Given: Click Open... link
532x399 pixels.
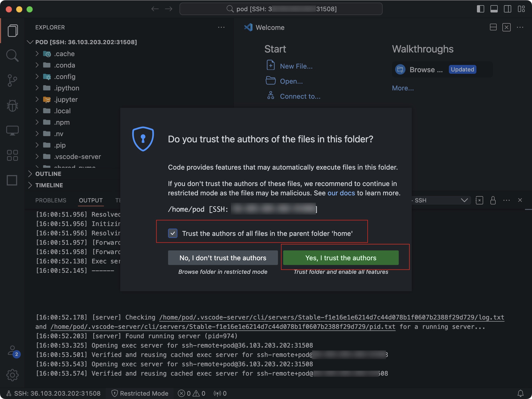Looking at the screenshot, I should pos(291,81).
